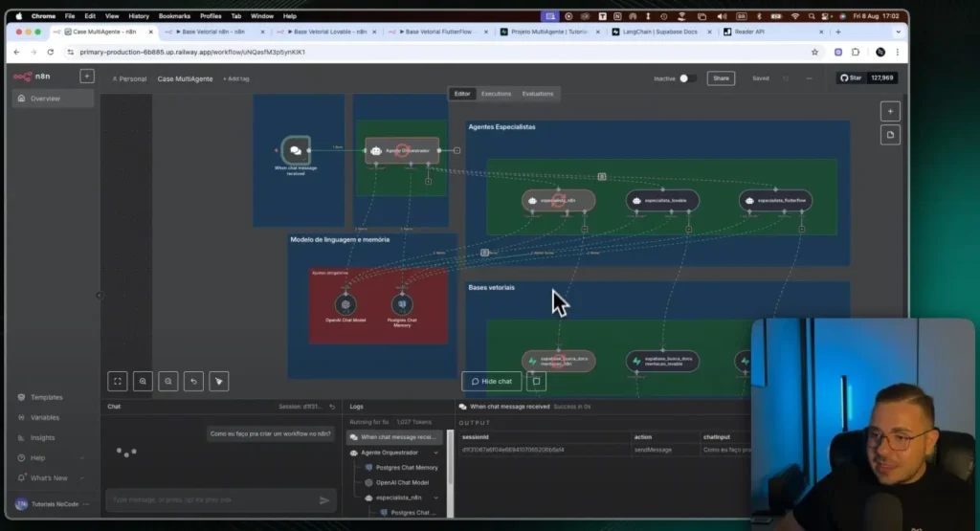Open Variables in the sidebar

(44, 417)
